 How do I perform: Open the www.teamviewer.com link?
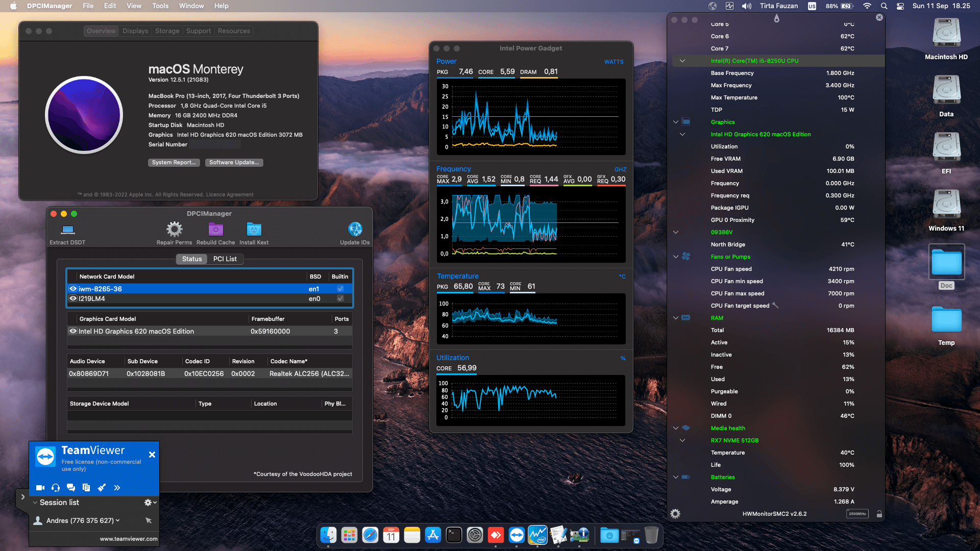128,538
